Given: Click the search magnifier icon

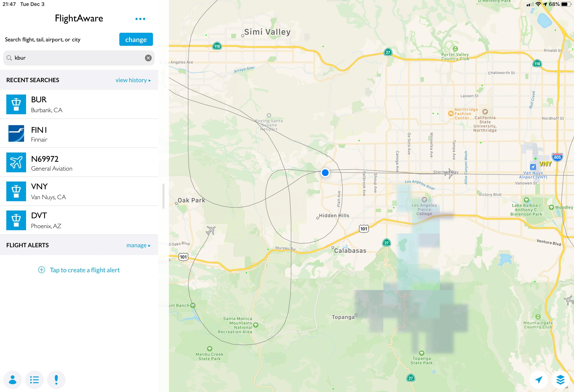Looking at the screenshot, I should [9, 58].
